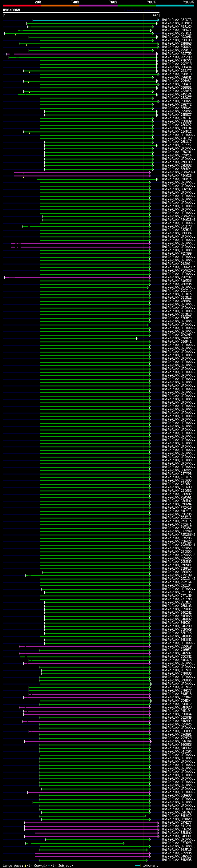Click hit label UniRef100_Q9SK06
The image size is (197, 868).
point(177,111)
